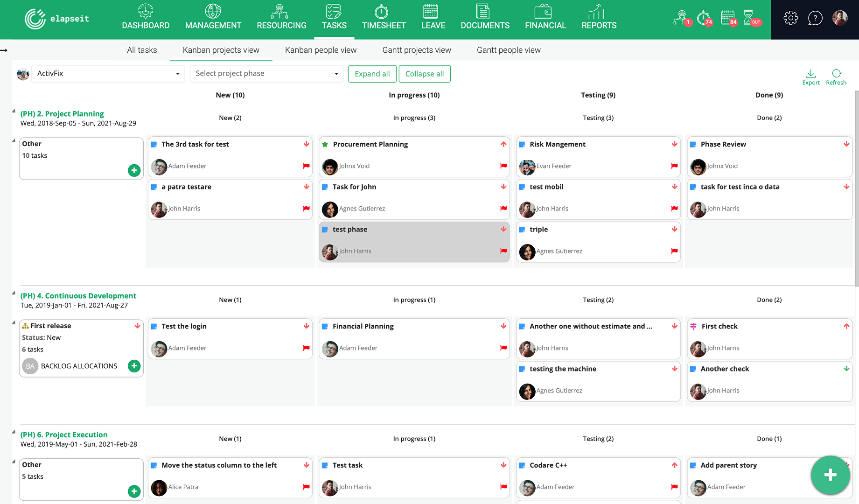This screenshot has width=859, height=504.
Task: Add task to First release group
Action: coord(134,366)
